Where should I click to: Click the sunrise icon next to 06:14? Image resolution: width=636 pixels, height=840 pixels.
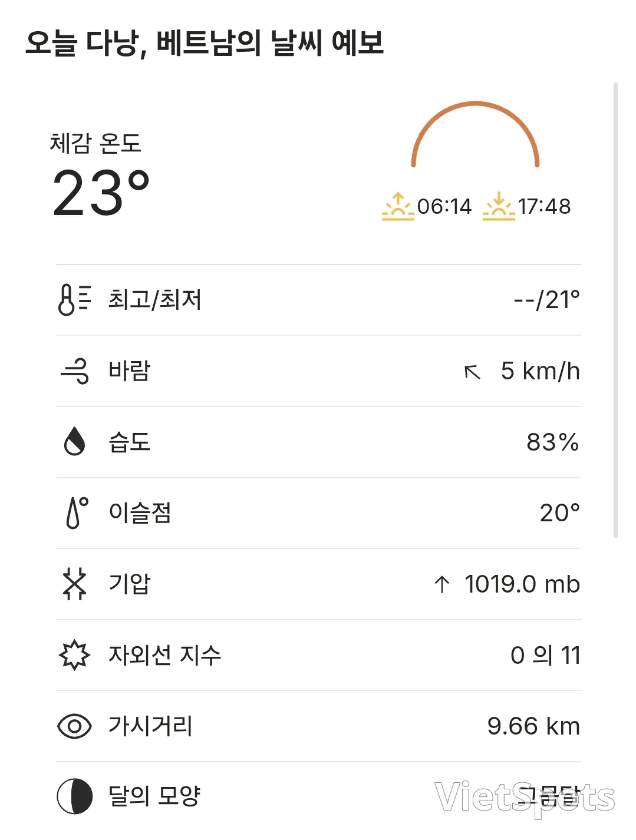398,207
